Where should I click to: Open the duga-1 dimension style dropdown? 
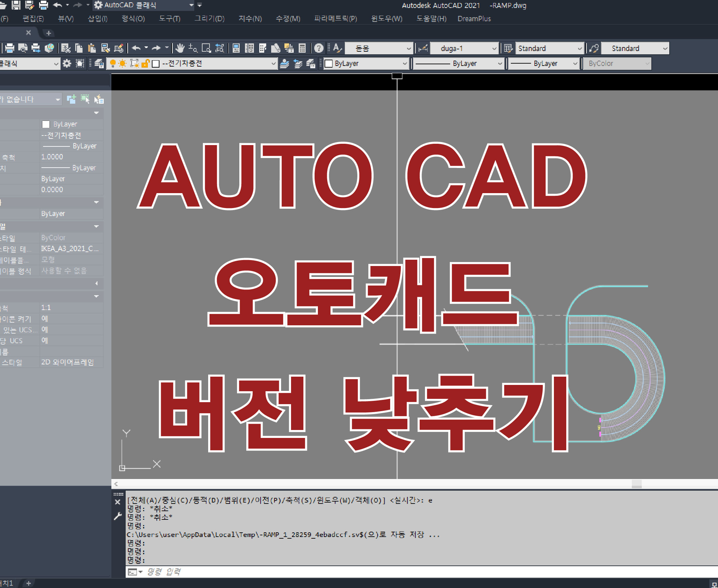pos(464,48)
